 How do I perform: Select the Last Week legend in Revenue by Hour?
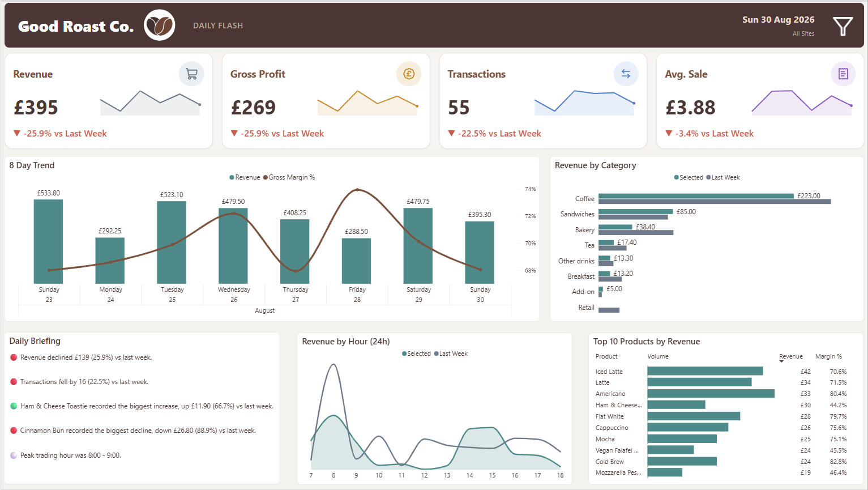point(451,353)
